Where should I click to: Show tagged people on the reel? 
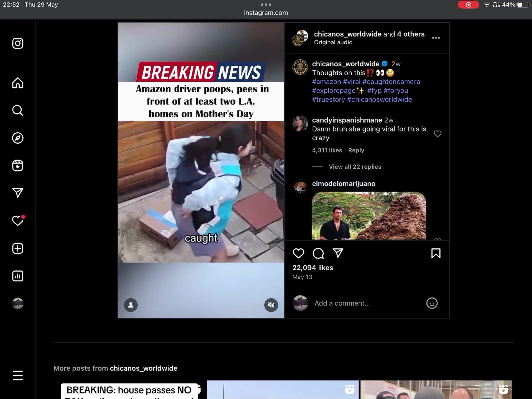point(131,305)
